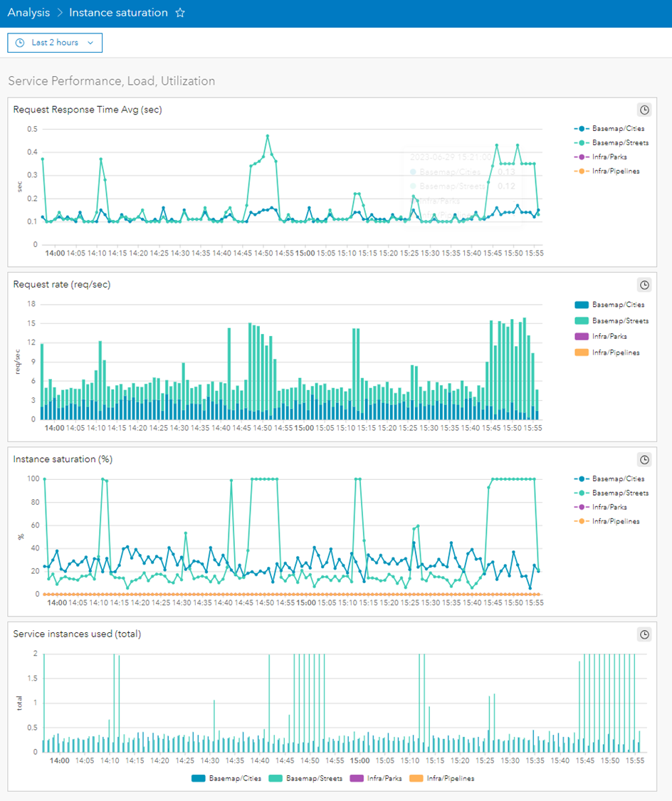This screenshot has width=672, height=801.
Task: Click the clock icon inside time range selector
Action: (x=20, y=43)
